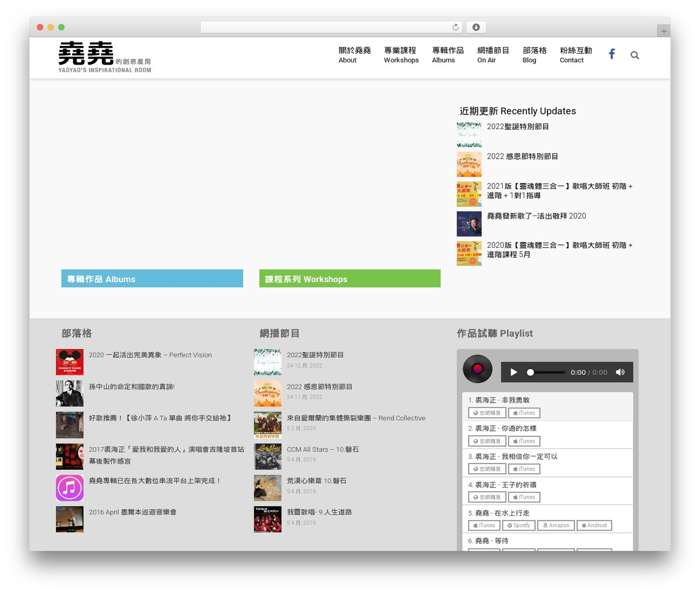Open the 部落格 Blog menu

534,55
